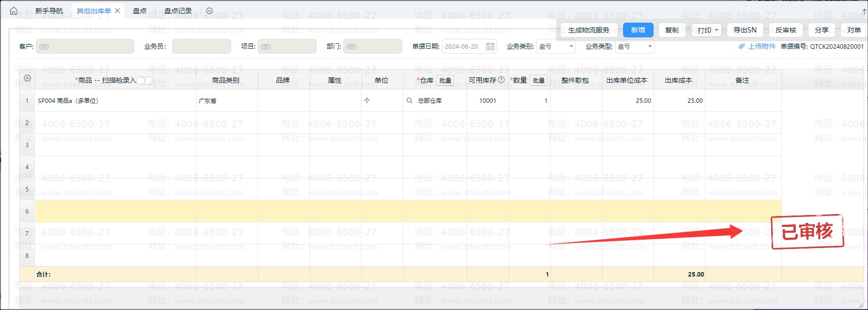This screenshot has height=310, width=868.
Task: Close the 其他出库单 tab
Action: pyautogui.click(x=118, y=11)
